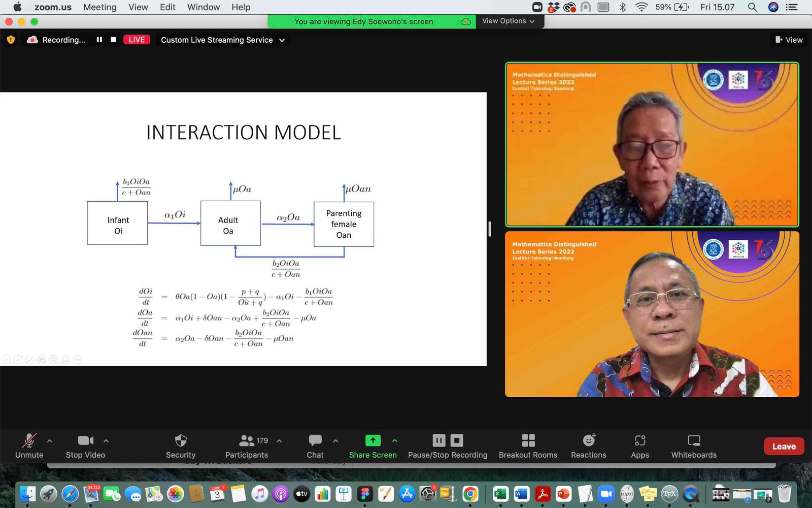Click the View button at top right
This screenshot has height=508, width=812.
788,40
